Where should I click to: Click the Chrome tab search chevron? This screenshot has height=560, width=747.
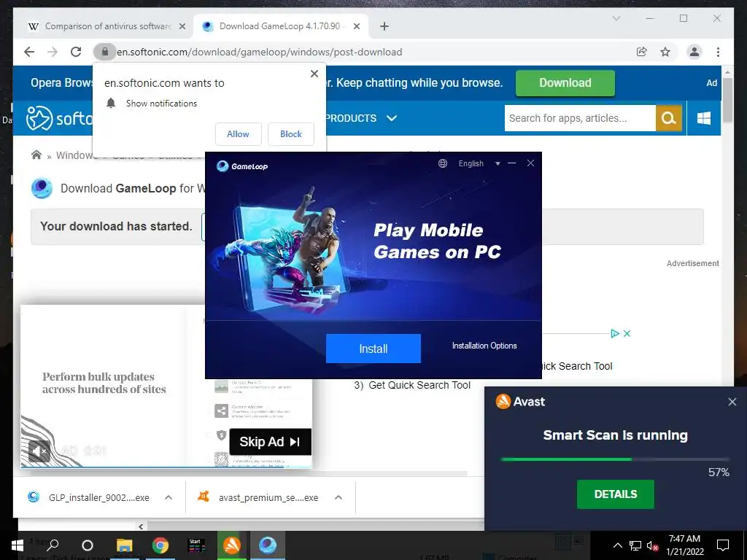tap(616, 18)
